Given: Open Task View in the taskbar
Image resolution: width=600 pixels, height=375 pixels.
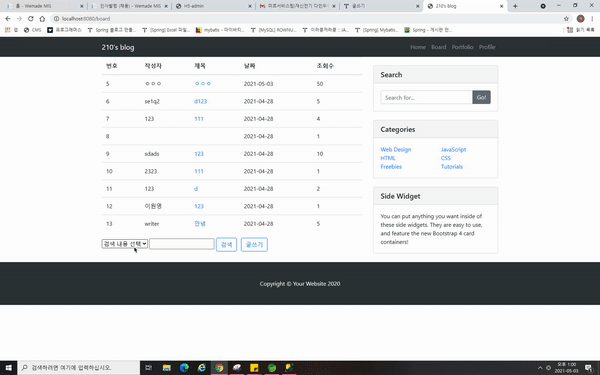Looking at the screenshot, I should point(148,368).
